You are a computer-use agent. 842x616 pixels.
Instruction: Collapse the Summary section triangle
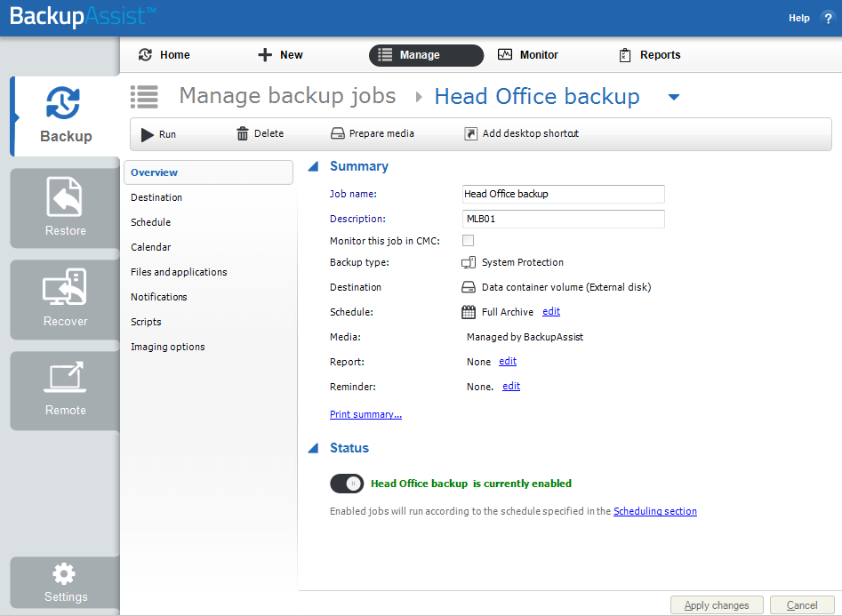314,166
